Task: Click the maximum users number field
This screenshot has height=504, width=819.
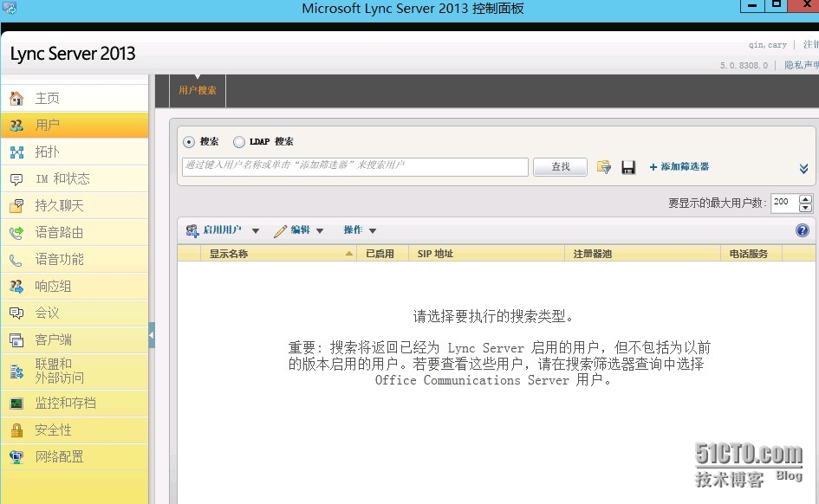Action: coord(785,203)
